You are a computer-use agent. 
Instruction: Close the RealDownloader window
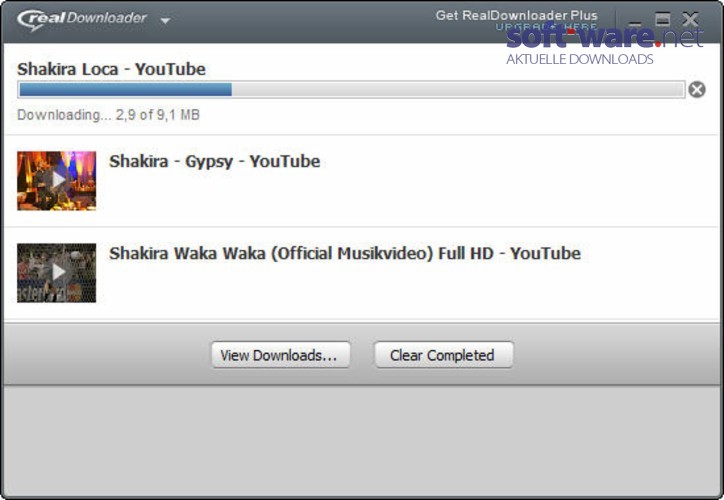690,19
